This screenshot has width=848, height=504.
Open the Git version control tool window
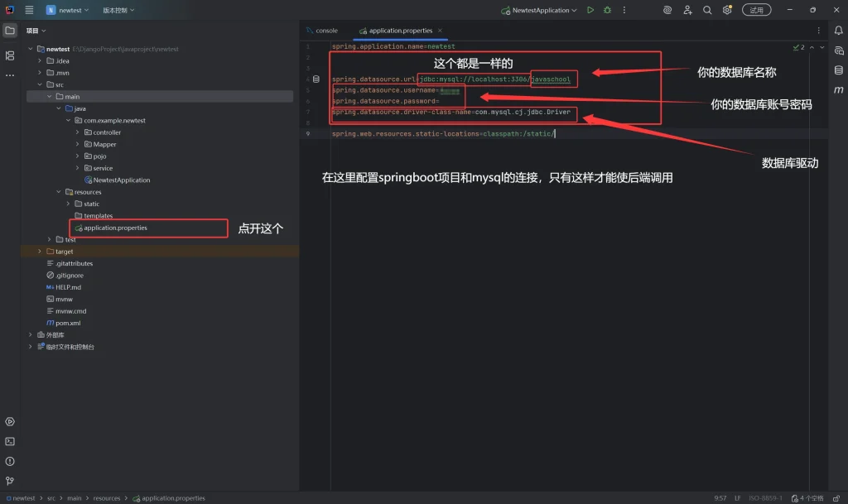click(10, 480)
